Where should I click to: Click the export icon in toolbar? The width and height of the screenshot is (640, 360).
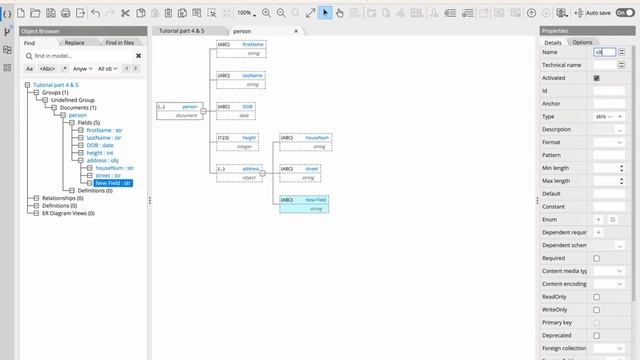coord(80,13)
